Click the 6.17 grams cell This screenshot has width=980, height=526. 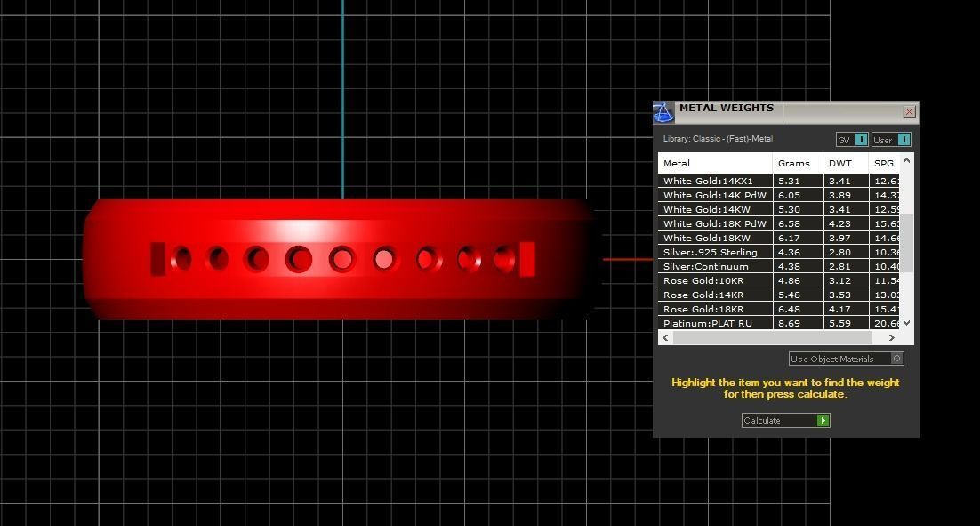(x=798, y=238)
